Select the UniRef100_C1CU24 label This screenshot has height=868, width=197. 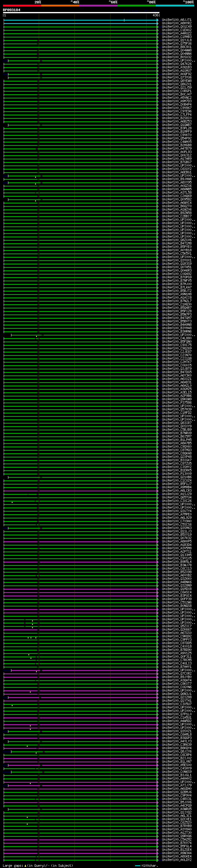click(176, 481)
